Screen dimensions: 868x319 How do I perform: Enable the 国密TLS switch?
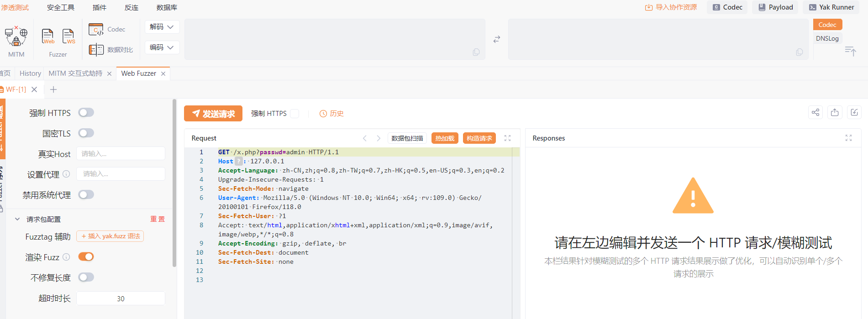[86, 133]
